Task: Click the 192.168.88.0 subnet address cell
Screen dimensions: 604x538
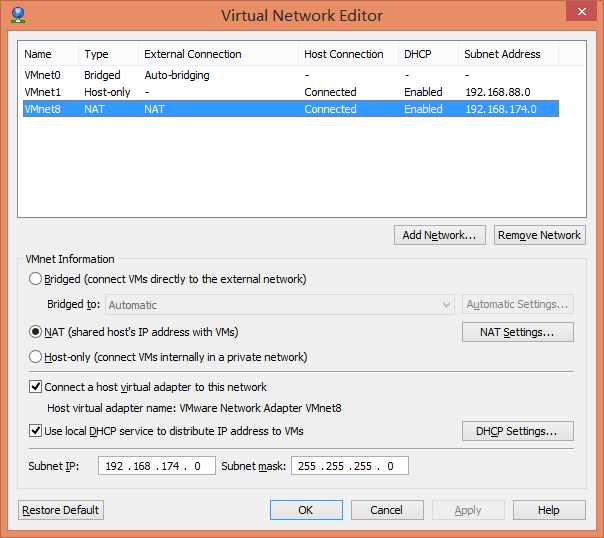Action: tap(498, 92)
